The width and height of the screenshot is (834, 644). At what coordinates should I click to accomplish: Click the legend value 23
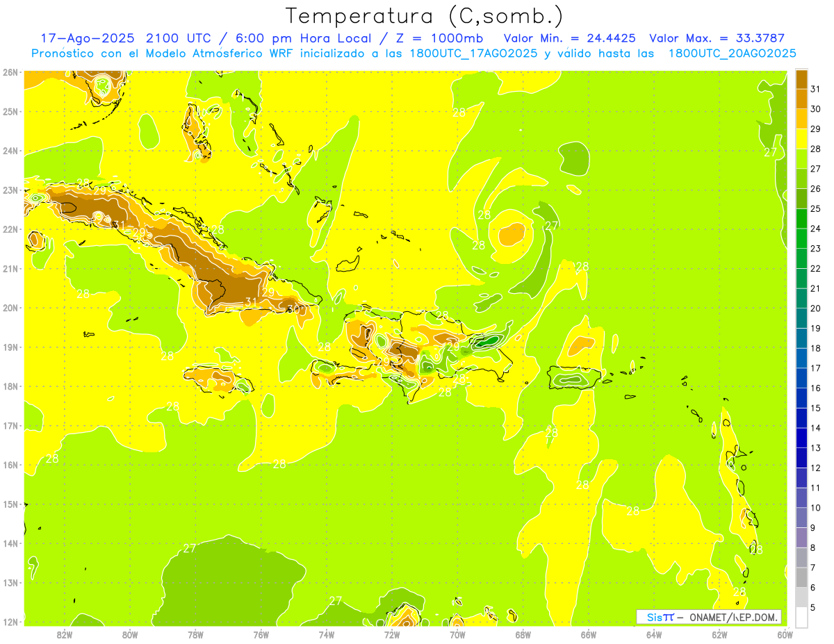(815, 248)
